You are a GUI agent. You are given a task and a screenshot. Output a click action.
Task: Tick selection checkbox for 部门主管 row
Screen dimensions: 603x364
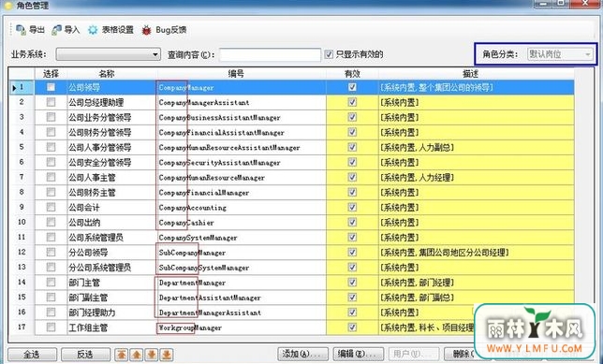[51, 283]
